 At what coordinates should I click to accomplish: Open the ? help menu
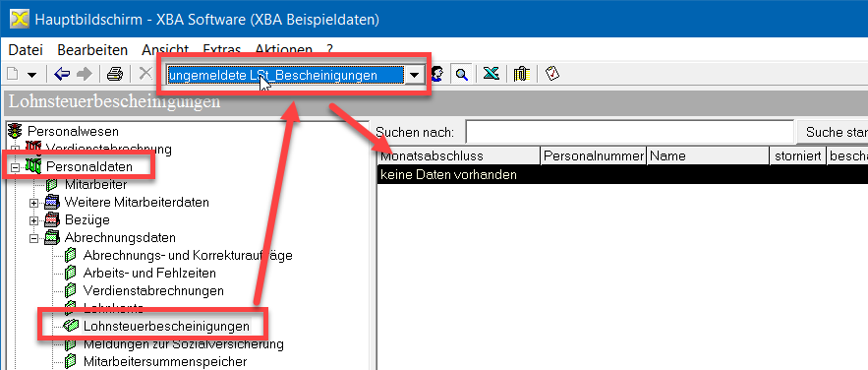tap(330, 50)
